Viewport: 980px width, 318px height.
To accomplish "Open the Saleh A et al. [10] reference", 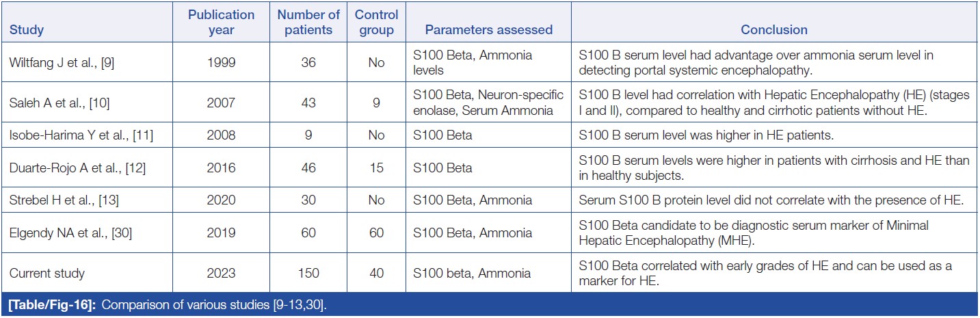I will pyautogui.click(x=58, y=103).
